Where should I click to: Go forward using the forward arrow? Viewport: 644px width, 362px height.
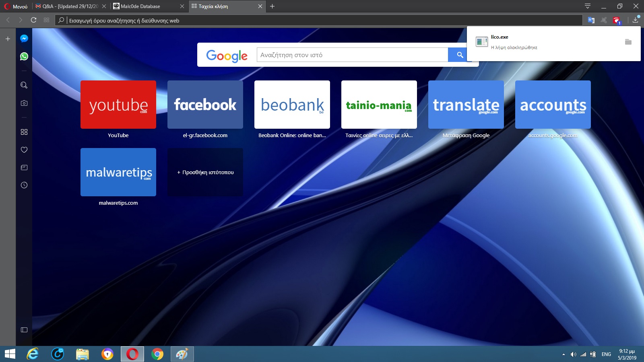point(21,20)
